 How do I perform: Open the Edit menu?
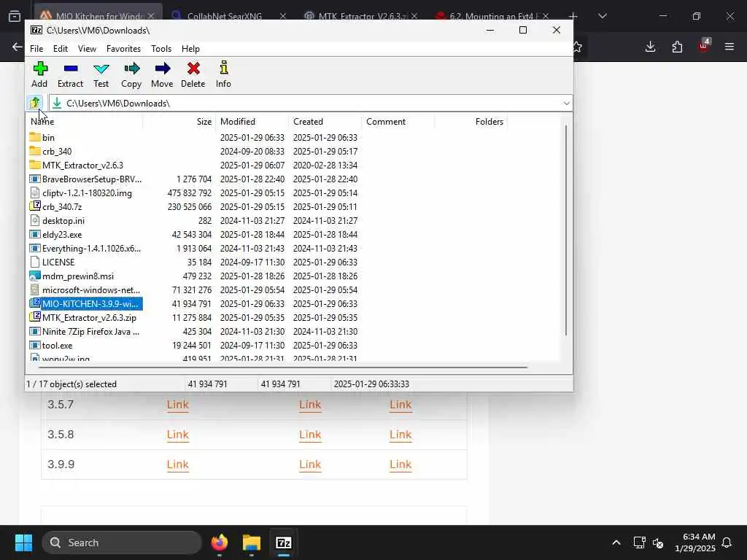click(x=61, y=49)
